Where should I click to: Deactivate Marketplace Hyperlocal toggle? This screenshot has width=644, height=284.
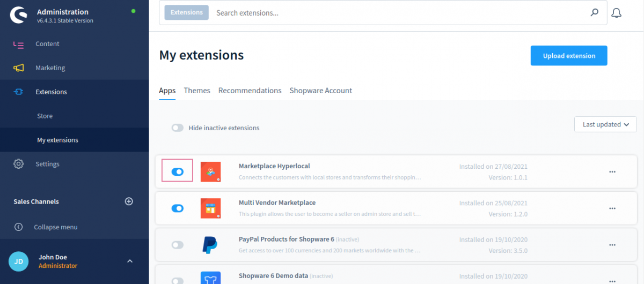pyautogui.click(x=178, y=172)
